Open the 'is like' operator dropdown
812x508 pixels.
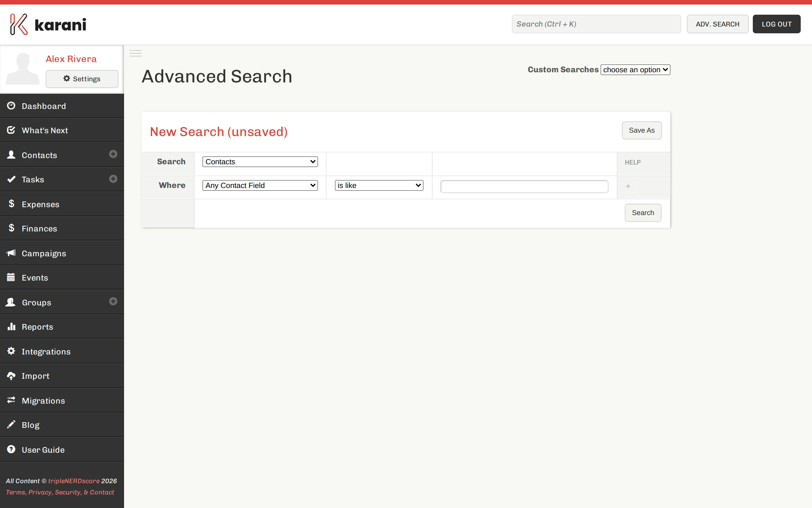pos(379,185)
